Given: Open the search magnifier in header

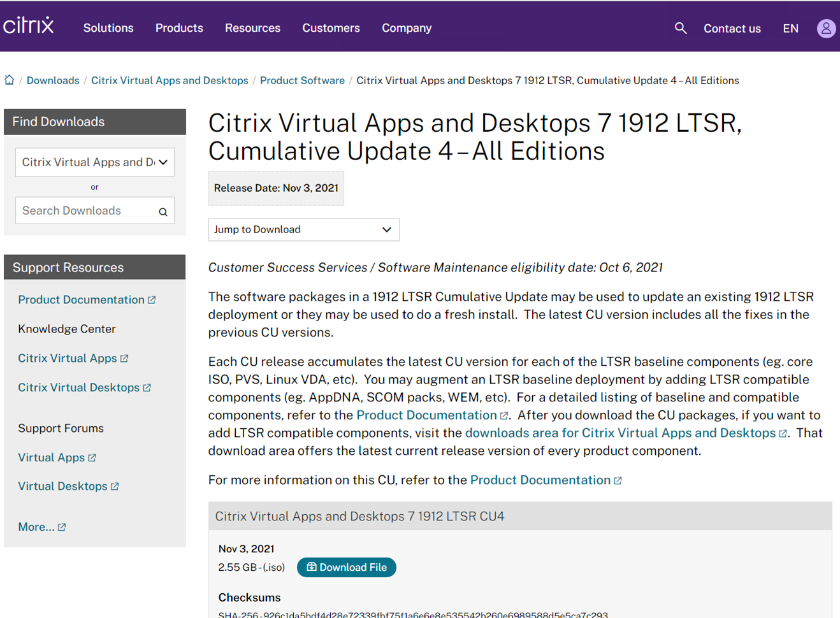Looking at the screenshot, I should pos(681,28).
